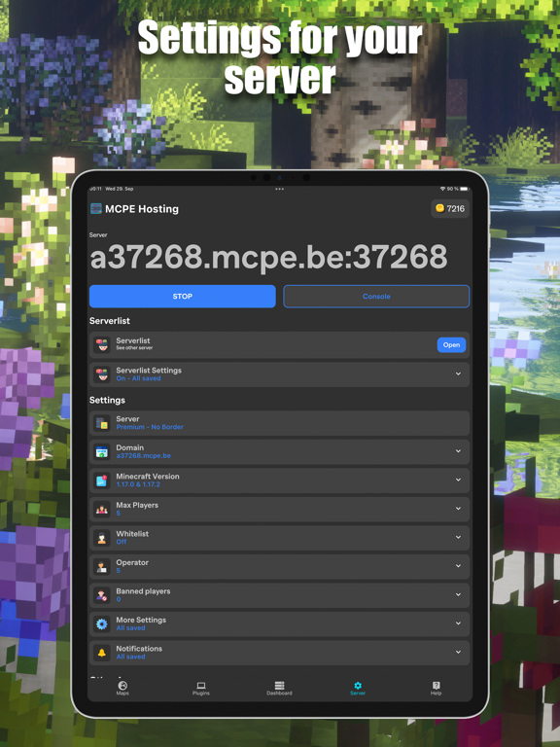Screen dimensions: 560x747
Task: Expand the More Settings chevron
Action: tap(458, 623)
